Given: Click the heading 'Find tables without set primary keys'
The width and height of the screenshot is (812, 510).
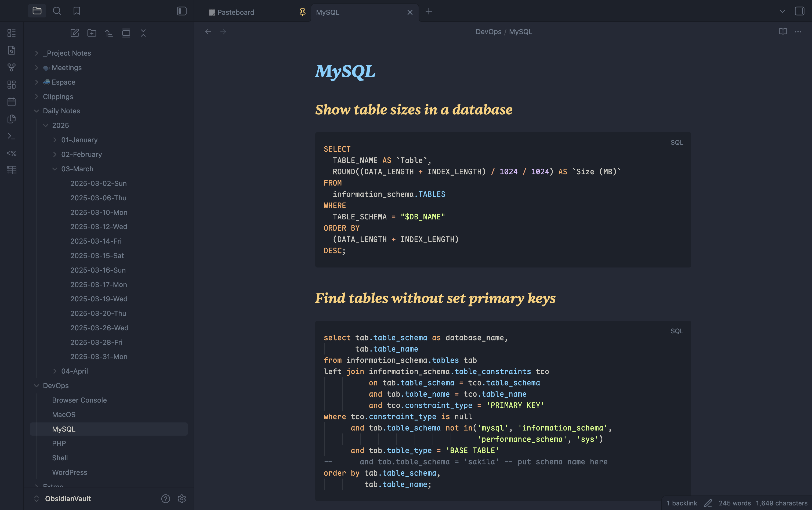Looking at the screenshot, I should (x=435, y=298).
